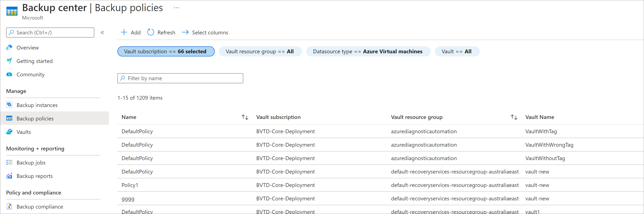Open the gggg backup policy row
This screenshot has width=644, height=214.
[128, 198]
